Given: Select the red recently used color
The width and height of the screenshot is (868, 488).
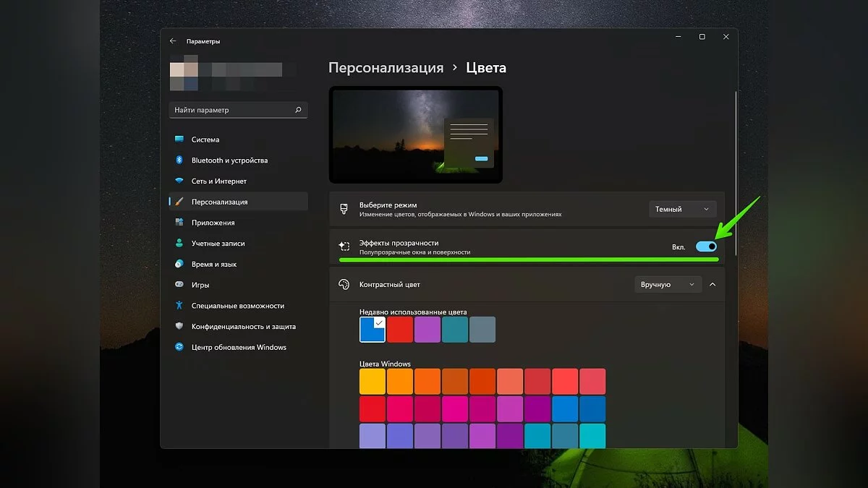Looking at the screenshot, I should (x=400, y=330).
